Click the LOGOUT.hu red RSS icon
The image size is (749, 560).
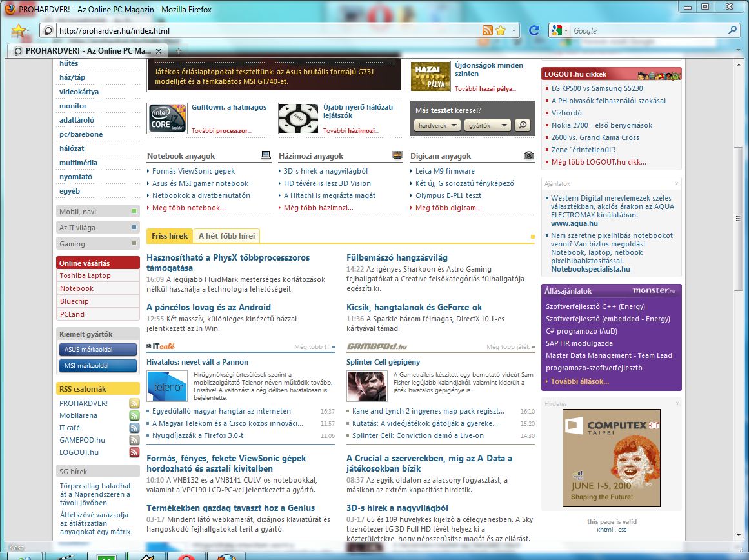coord(134,452)
